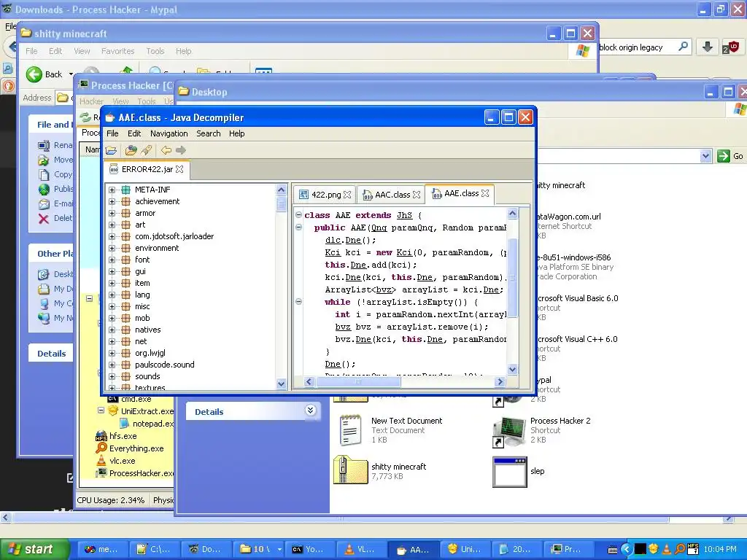Open the File menu in Java Decompiler
The image size is (747, 560).
112,134
